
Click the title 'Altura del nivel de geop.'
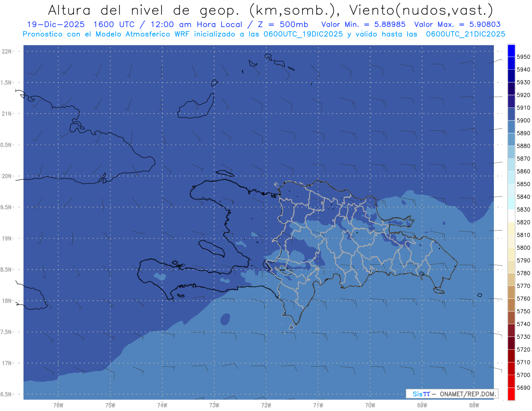[145, 10]
